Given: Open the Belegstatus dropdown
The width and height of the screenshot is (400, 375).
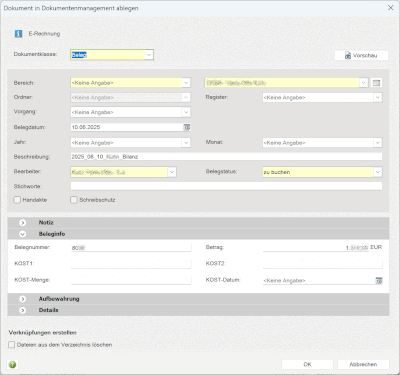Looking at the screenshot, I should (x=377, y=172).
